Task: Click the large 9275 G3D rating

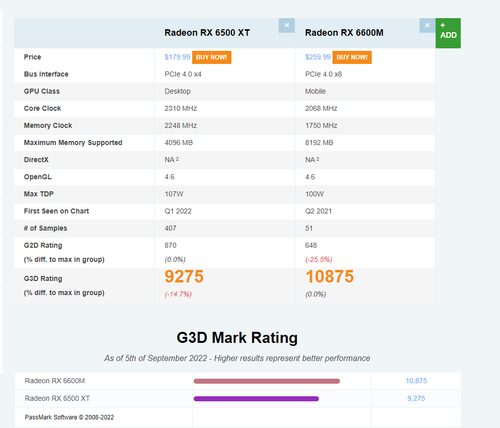Action: pos(184,276)
